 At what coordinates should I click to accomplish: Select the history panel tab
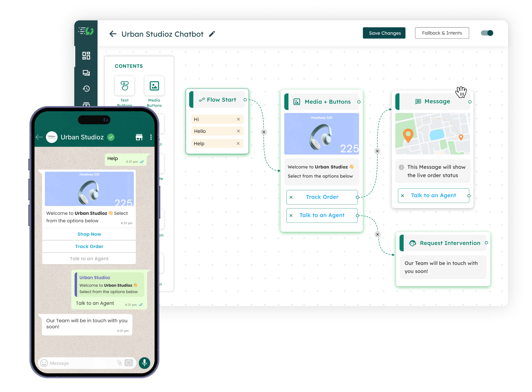[86, 88]
